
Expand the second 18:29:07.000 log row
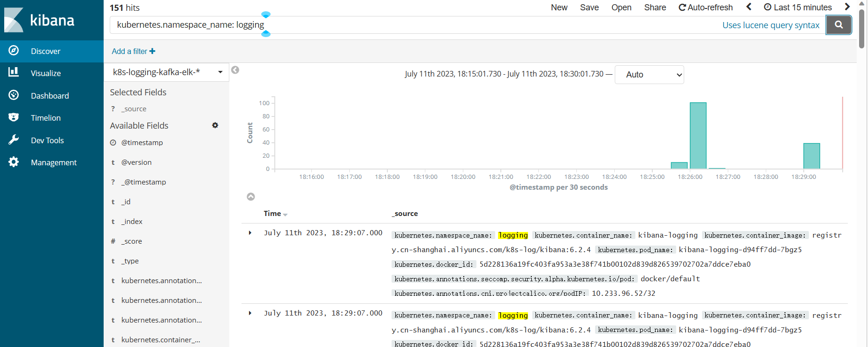tap(250, 313)
